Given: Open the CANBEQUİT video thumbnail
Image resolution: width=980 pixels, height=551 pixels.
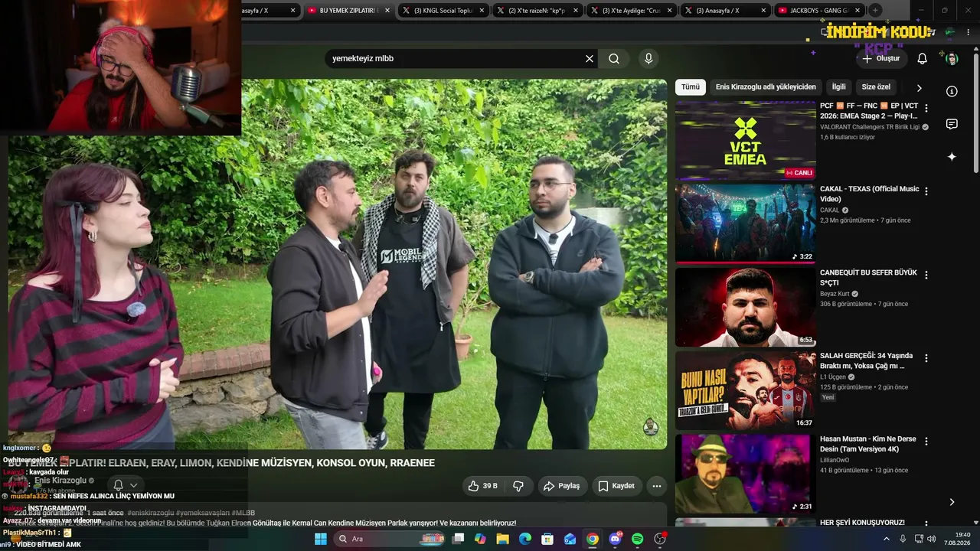Looking at the screenshot, I should click(746, 307).
